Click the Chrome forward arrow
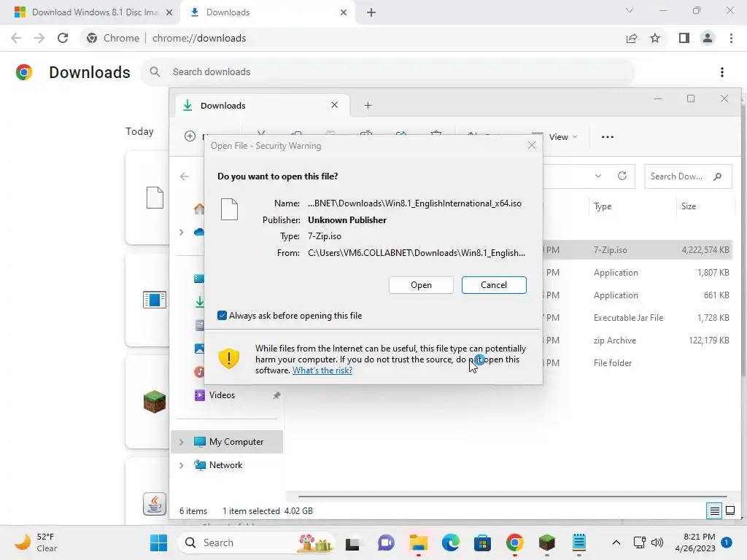Screen dimensions: 747x560 [39, 38]
